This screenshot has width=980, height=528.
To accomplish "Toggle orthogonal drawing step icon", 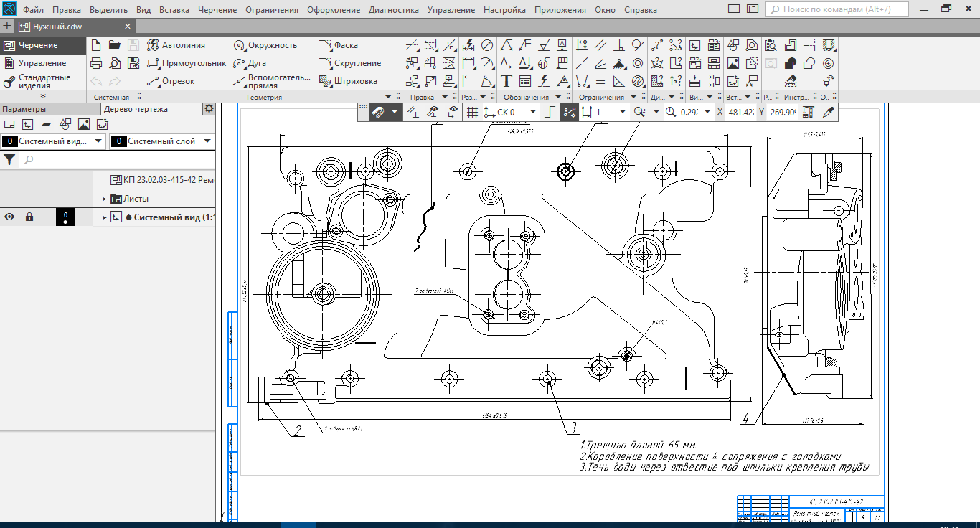I will pyautogui.click(x=550, y=112).
